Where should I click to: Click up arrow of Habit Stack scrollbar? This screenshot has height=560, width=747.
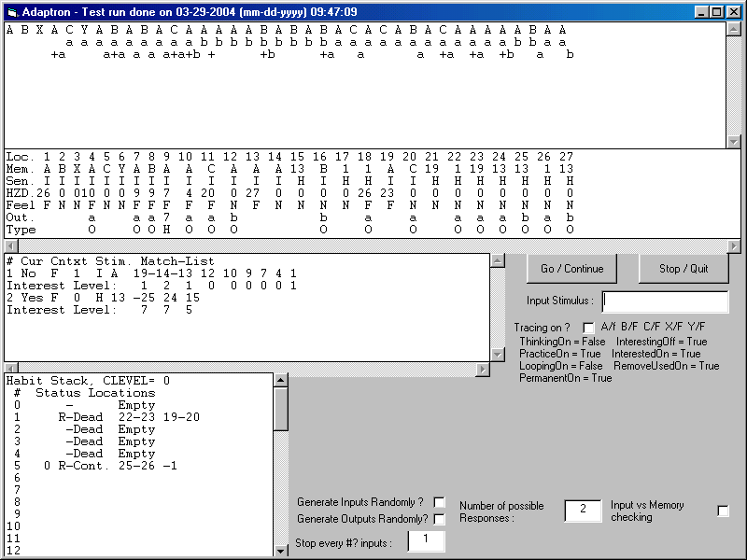[x=281, y=380]
